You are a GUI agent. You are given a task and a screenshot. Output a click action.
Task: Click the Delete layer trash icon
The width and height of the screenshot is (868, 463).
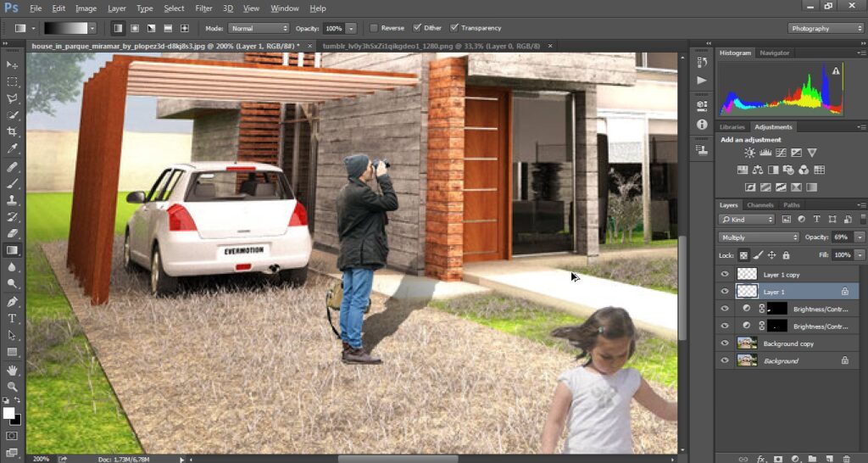[845, 458]
